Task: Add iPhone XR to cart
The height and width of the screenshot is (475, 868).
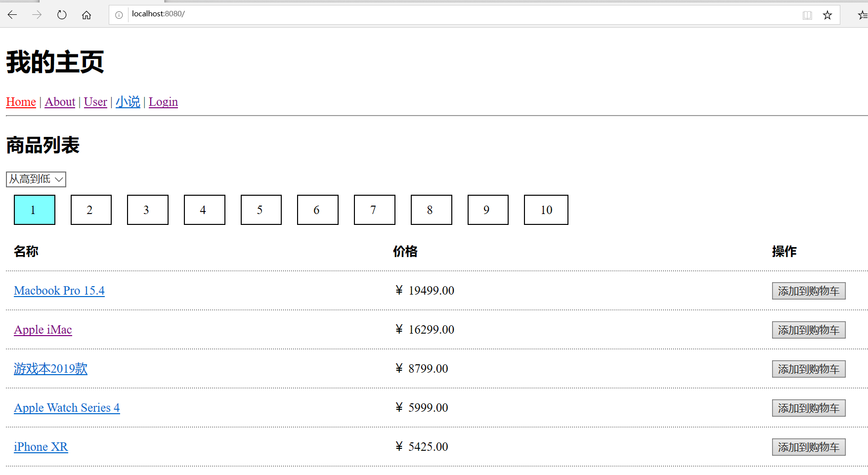Action: 809,447
